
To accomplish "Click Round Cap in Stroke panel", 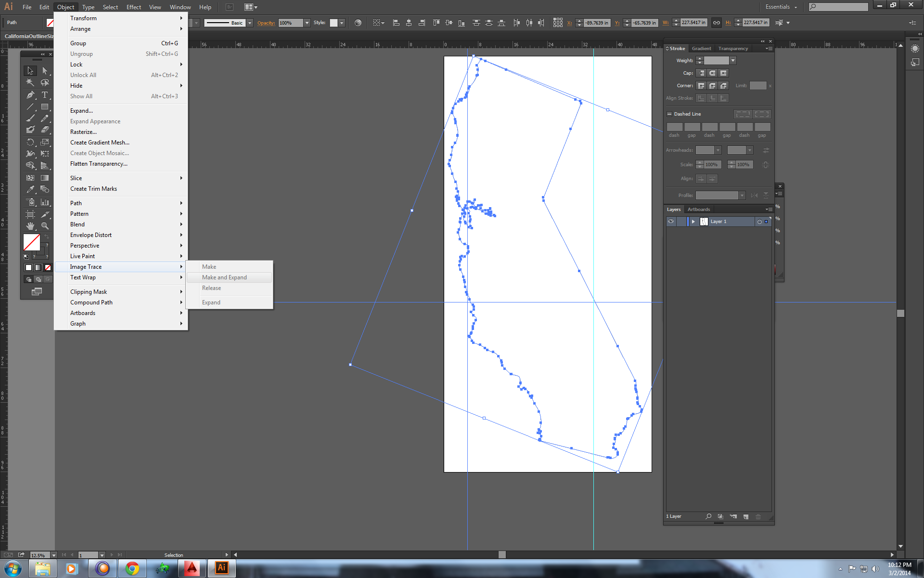I will [x=712, y=73].
